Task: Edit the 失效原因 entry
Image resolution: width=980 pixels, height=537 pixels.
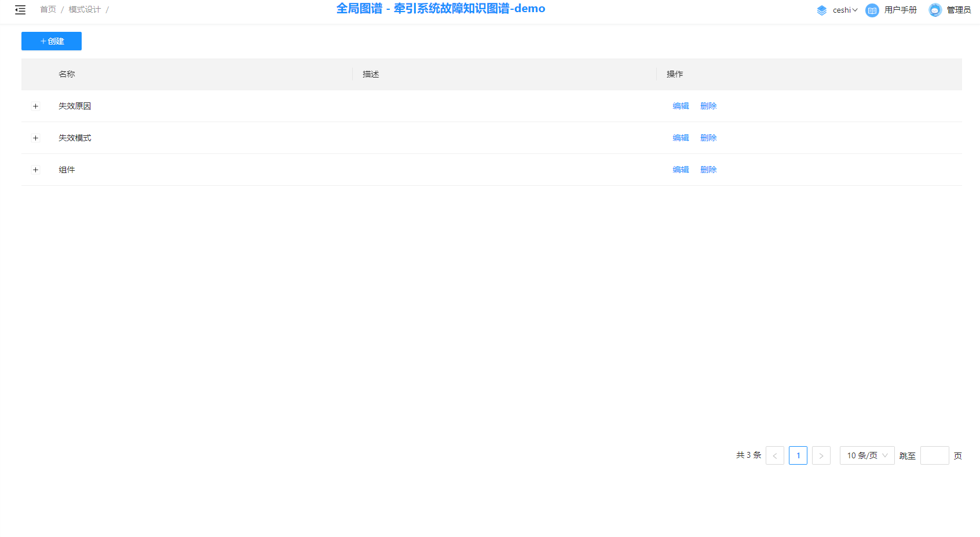Action: pyautogui.click(x=681, y=106)
